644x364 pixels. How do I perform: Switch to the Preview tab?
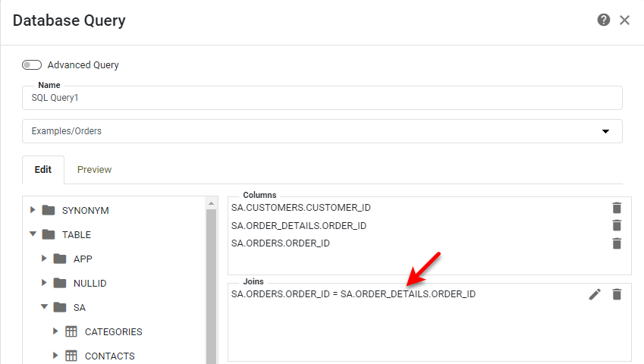(x=94, y=170)
